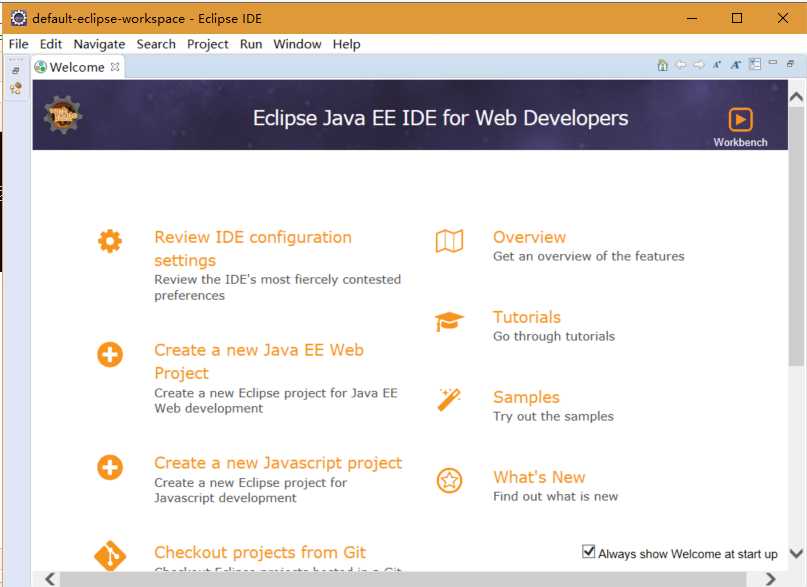This screenshot has width=807, height=587.
Task: Click the vertical scrollbar down arrow
Action: (x=796, y=554)
